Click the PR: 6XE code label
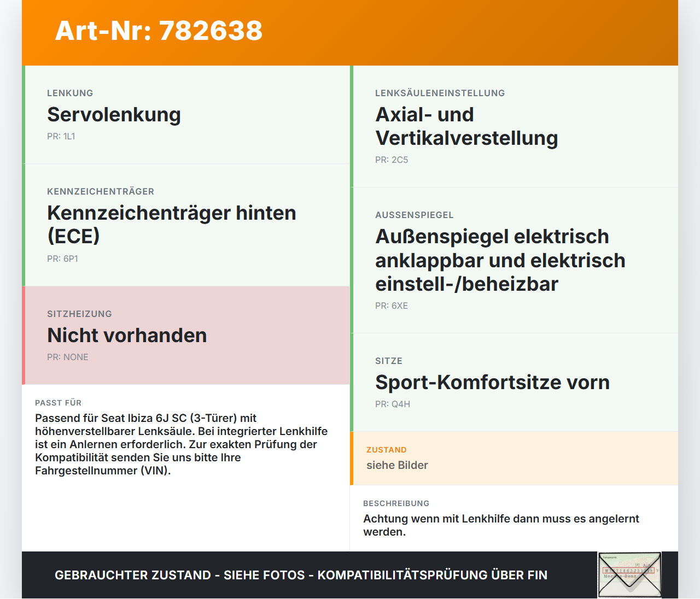 (392, 306)
